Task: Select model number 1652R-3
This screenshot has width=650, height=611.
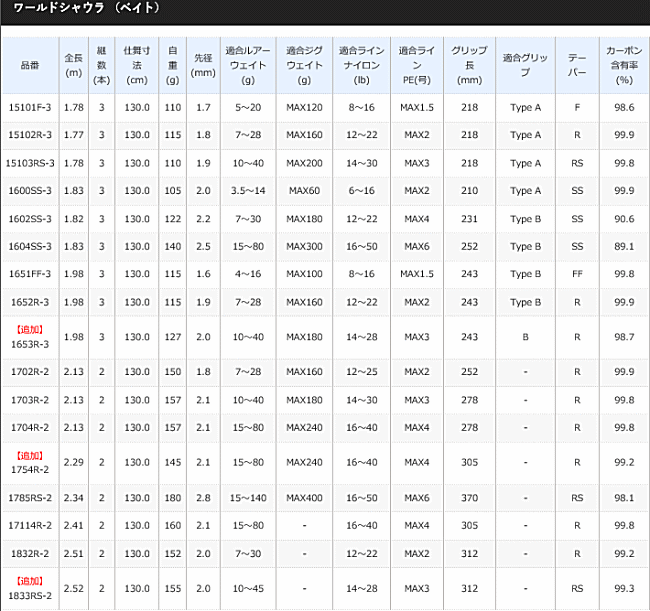Action: 30,302
